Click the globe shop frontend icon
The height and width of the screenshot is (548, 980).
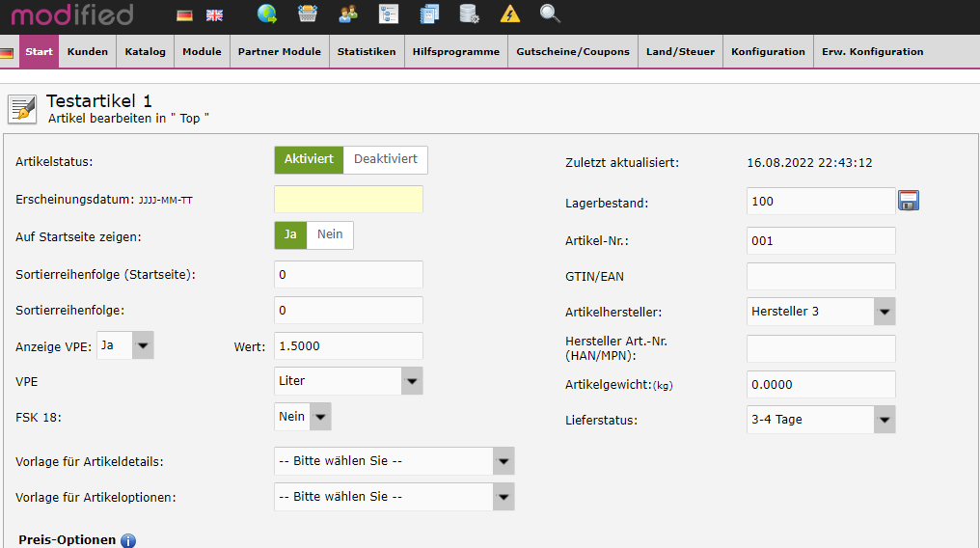[x=267, y=14]
